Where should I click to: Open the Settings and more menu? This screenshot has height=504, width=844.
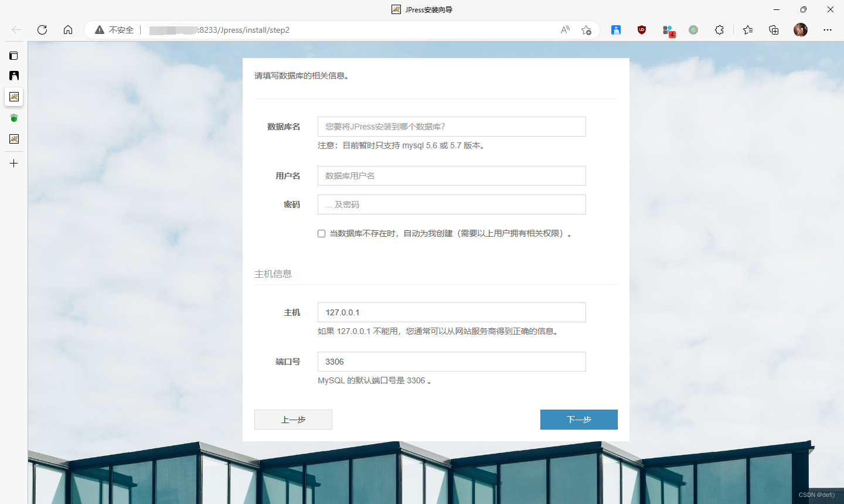pos(827,30)
